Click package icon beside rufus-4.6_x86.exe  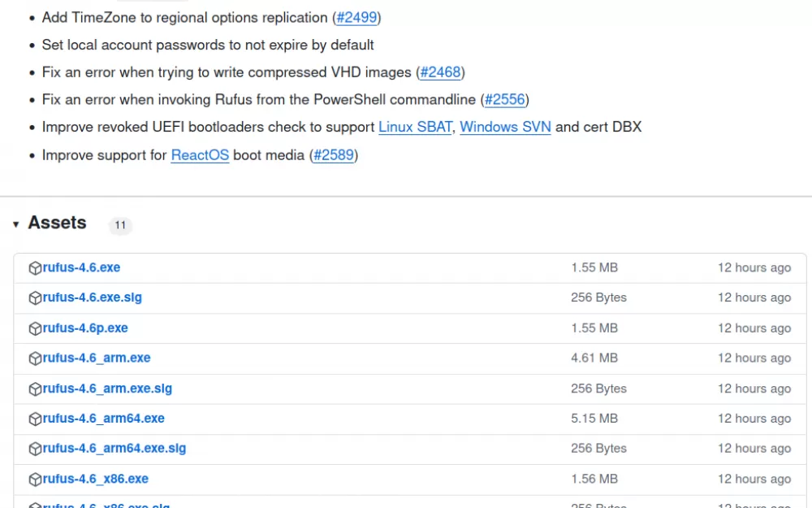pos(35,480)
